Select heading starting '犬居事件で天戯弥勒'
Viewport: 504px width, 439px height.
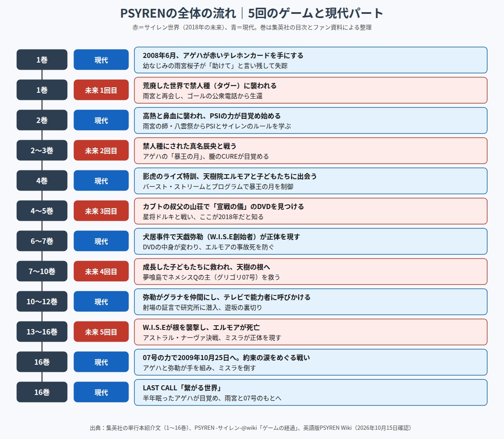pyautogui.click(x=221, y=237)
